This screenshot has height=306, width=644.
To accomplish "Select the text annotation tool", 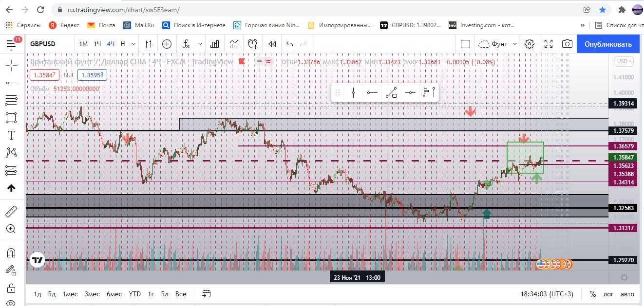I will 11,135.
